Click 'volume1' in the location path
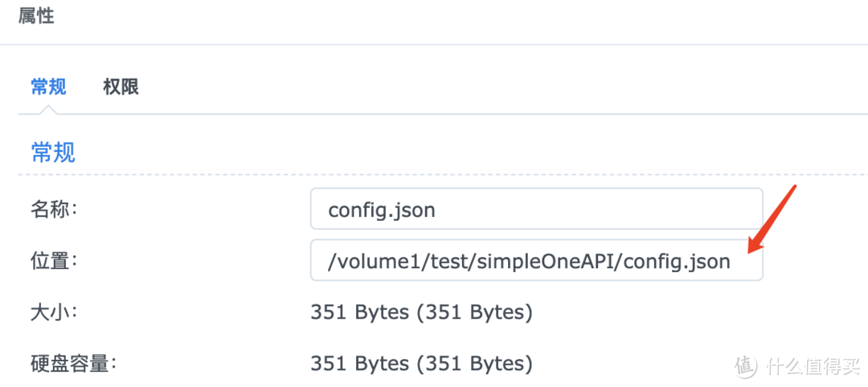This screenshot has width=868, height=387. coord(371,262)
